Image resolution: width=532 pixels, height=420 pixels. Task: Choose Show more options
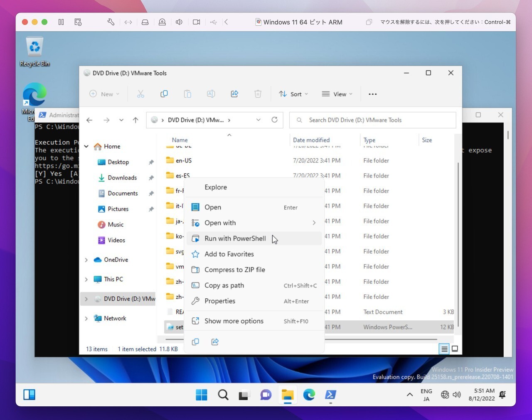[x=234, y=321]
